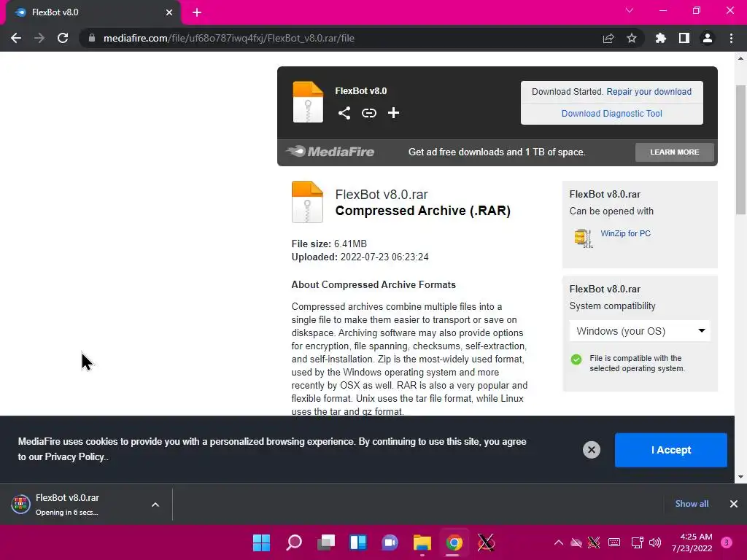Toggle the Chrome side panel icon

pos(684,38)
